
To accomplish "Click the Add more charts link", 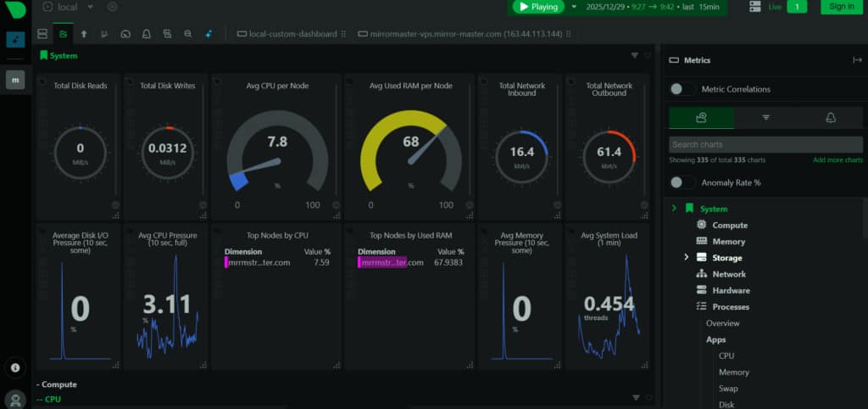I will [x=837, y=160].
